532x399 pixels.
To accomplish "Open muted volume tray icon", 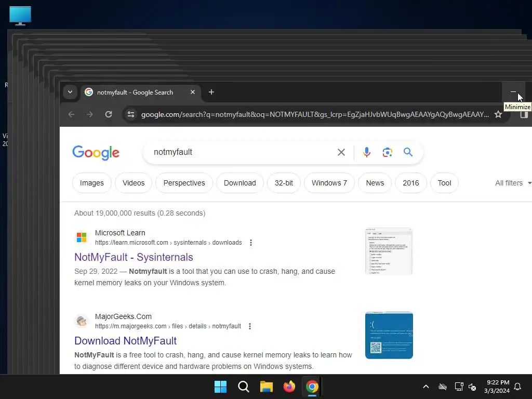I will tap(472, 387).
